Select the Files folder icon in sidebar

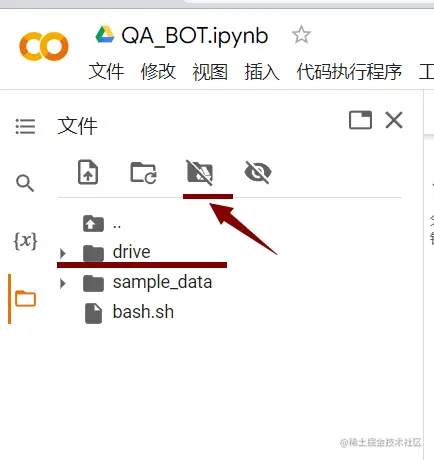point(25,298)
